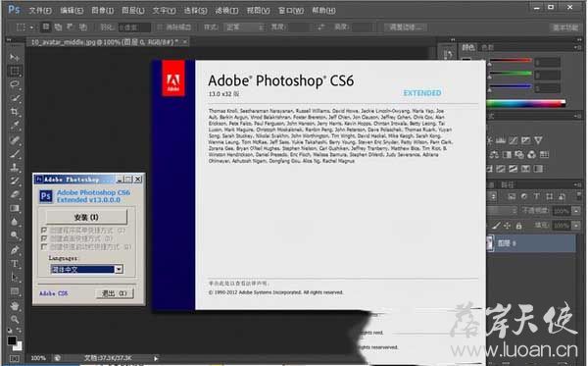The height and width of the screenshot is (366, 588).
Task: Select the Move tool
Action: click(15, 57)
